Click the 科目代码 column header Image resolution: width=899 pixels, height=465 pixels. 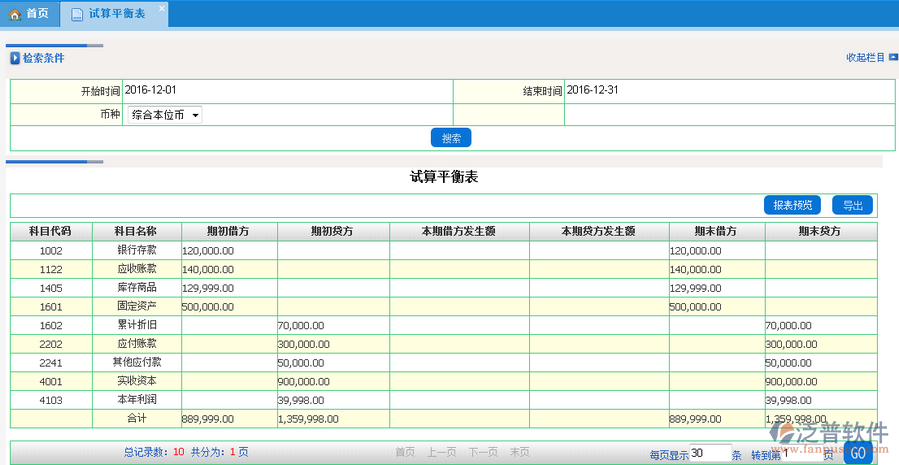pyautogui.click(x=51, y=231)
